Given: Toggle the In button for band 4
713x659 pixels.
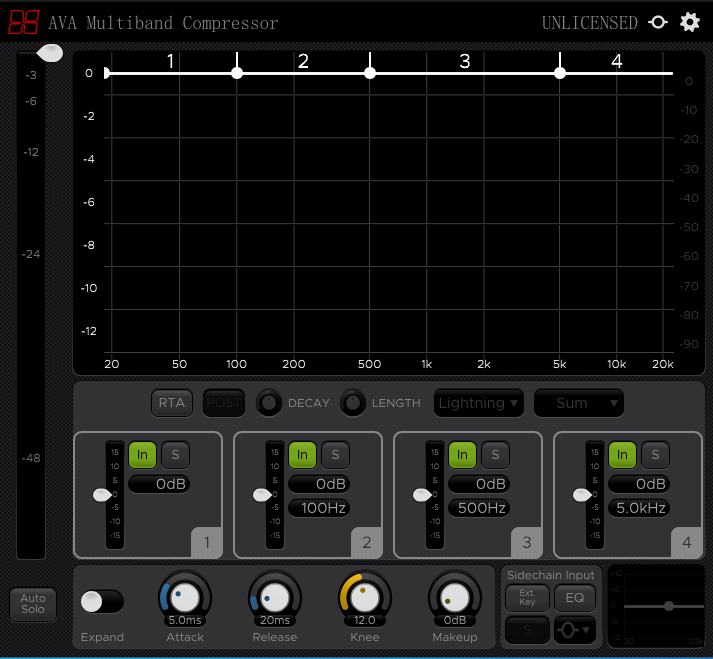Looking at the screenshot, I should click(x=622, y=454).
